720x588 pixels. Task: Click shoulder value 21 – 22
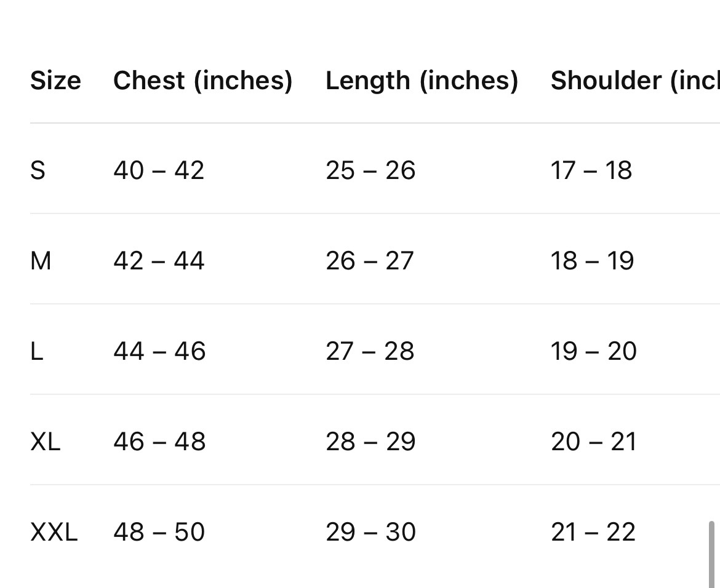click(x=593, y=533)
